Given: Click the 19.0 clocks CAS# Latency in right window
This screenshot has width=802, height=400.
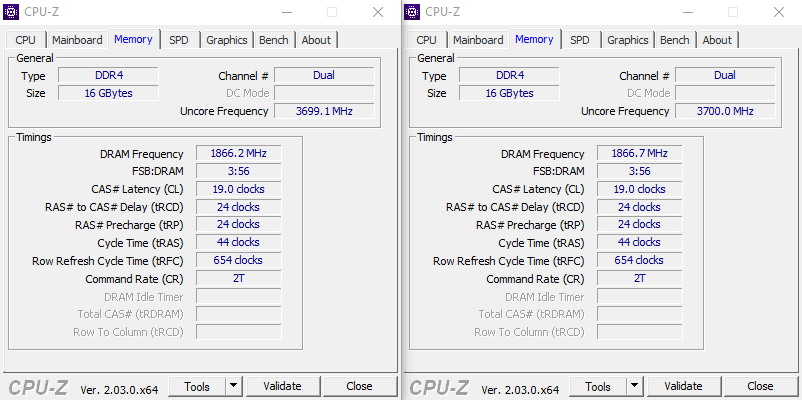Looking at the screenshot, I should click(x=640, y=189).
